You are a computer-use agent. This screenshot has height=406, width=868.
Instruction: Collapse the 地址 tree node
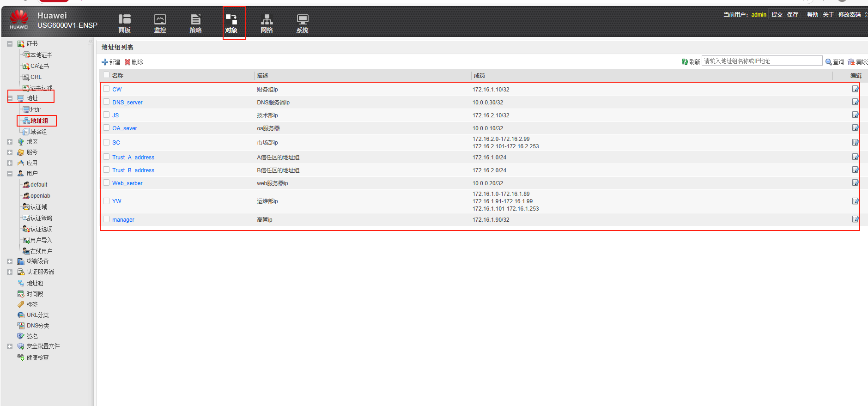(x=10, y=98)
